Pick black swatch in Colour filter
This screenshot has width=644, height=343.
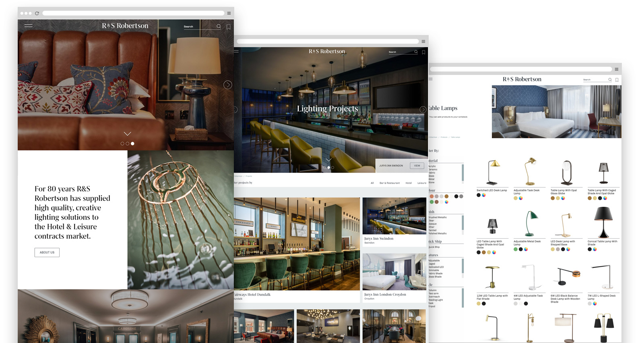coord(456,196)
